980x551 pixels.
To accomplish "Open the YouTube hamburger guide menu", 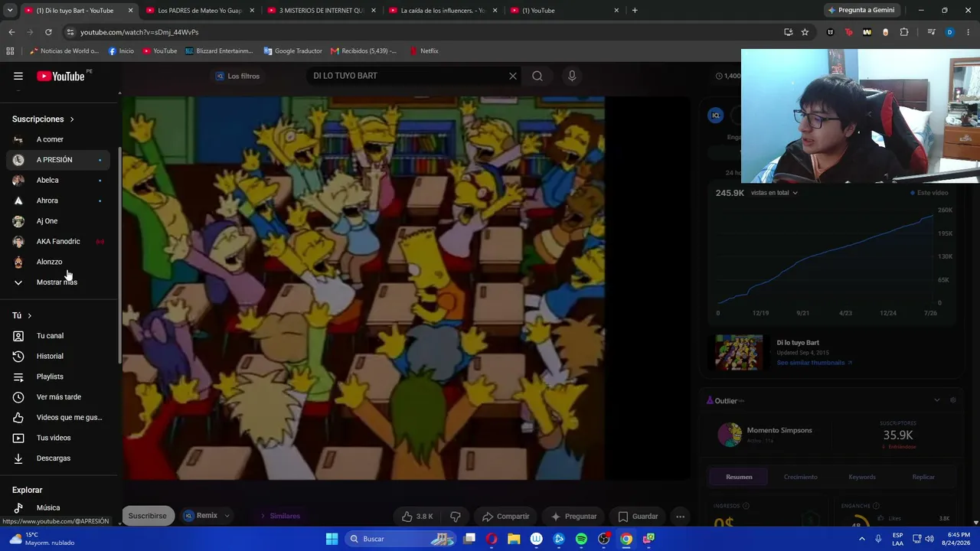I will (x=18, y=76).
